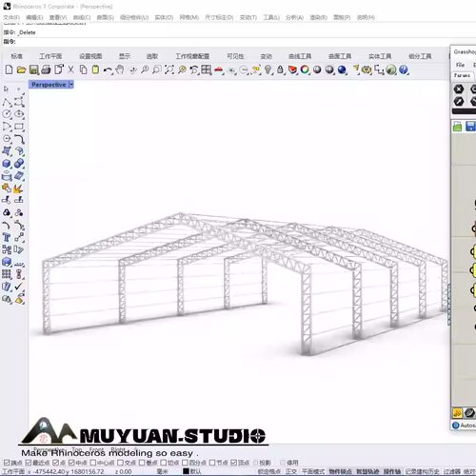
Task: Cut selection with the scissors icon
Action: (71, 69)
